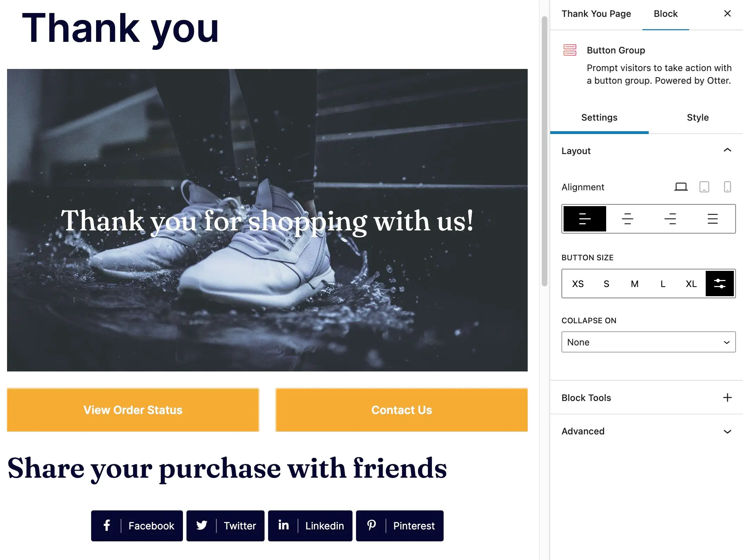Viewport: 743px width, 560px height.
Task: Select the L button size option
Action: (662, 283)
